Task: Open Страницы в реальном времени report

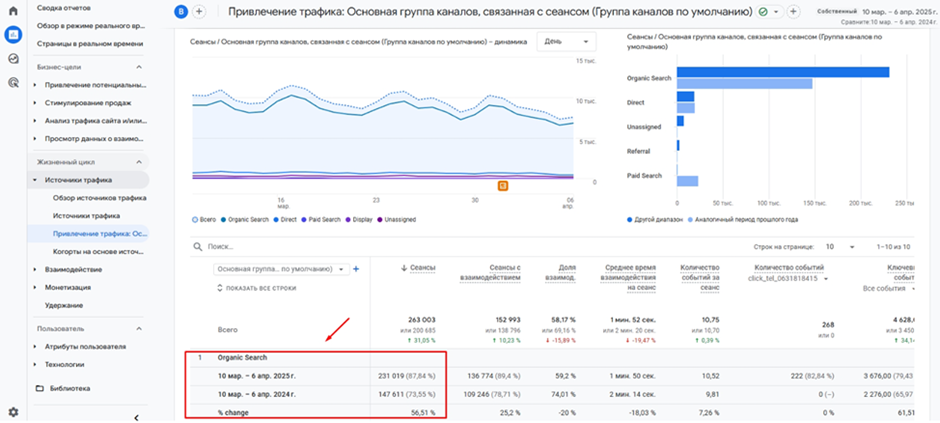Action: click(90, 44)
